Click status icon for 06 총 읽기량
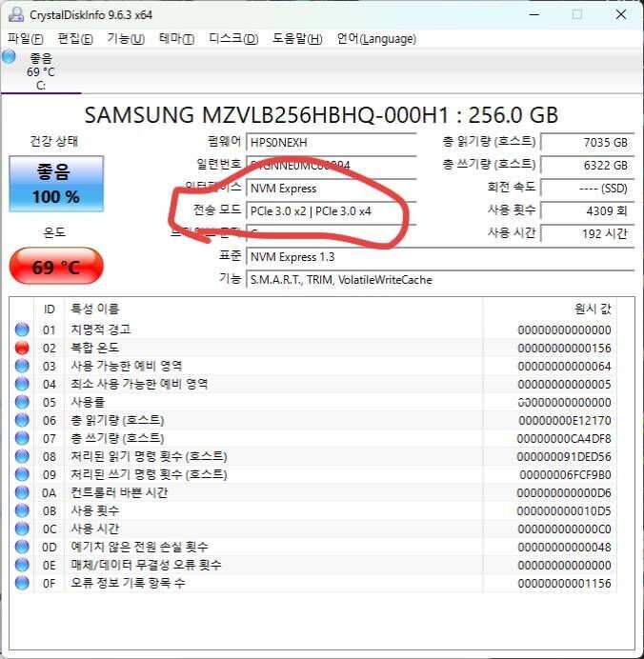Screen dimensions: 644x659 (x=22, y=420)
